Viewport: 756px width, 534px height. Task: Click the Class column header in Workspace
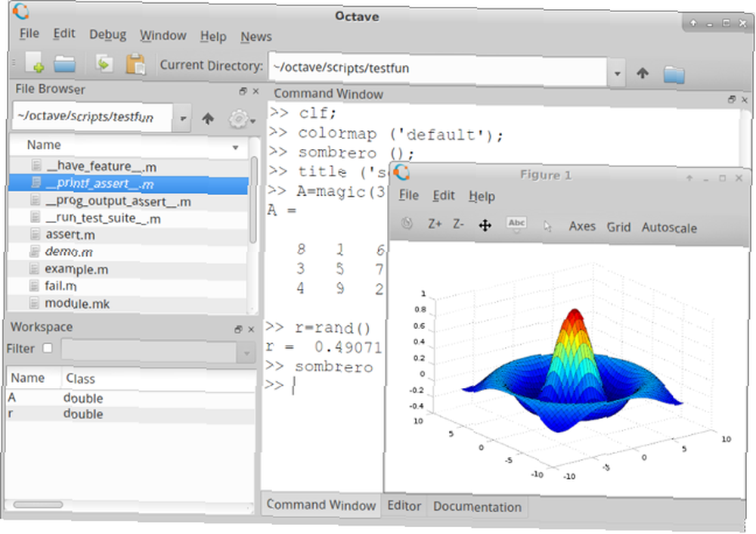[159, 379]
